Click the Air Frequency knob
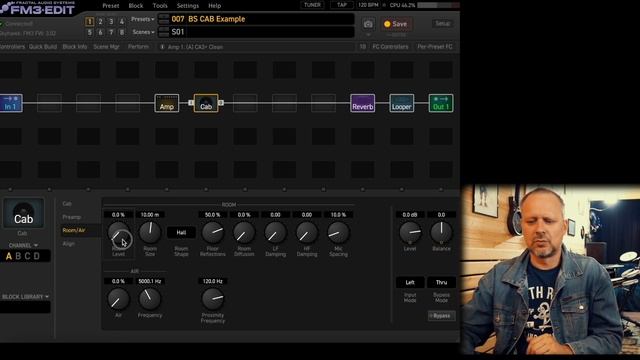640x360 pixels. [x=150, y=299]
